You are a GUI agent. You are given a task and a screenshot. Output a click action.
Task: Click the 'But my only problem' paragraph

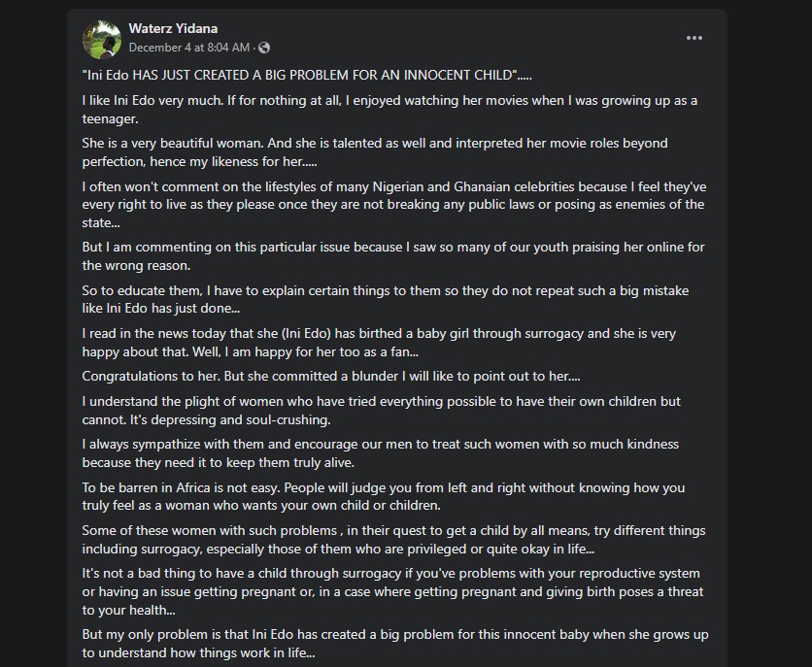(x=394, y=644)
